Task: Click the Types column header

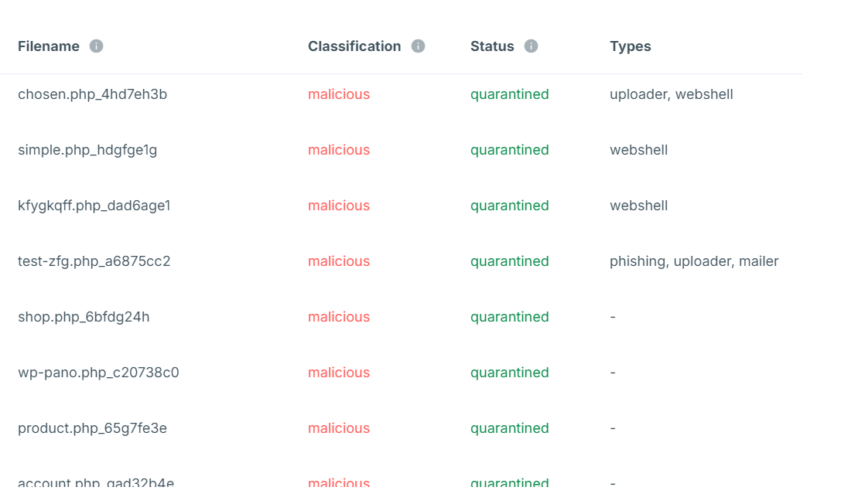Action: pyautogui.click(x=630, y=46)
